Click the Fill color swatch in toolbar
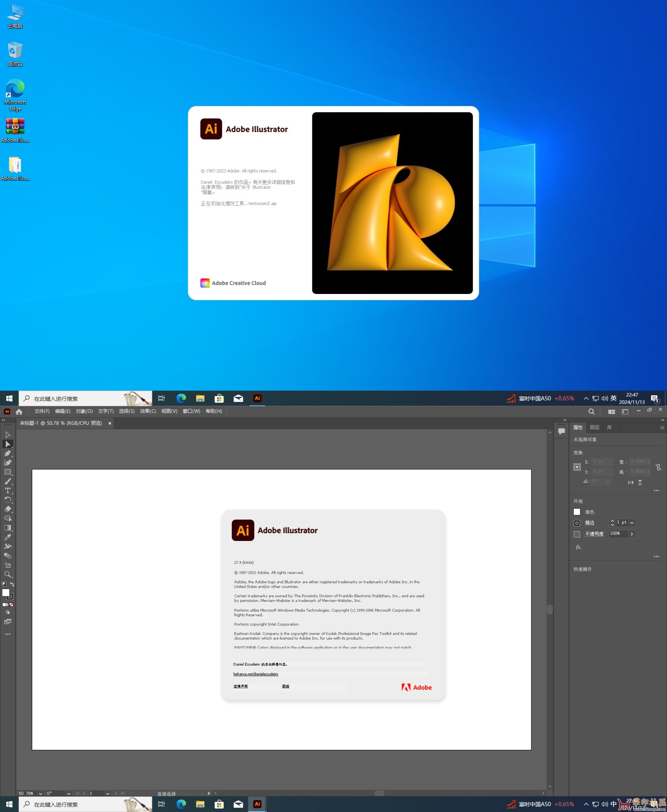This screenshot has width=667, height=812. (x=6, y=593)
